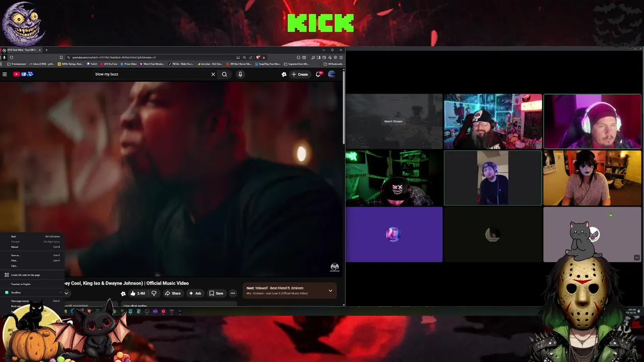Screen dimensions: 644x362
Task: Open the browser main hamburger menu
Action: pyautogui.click(x=341, y=57)
